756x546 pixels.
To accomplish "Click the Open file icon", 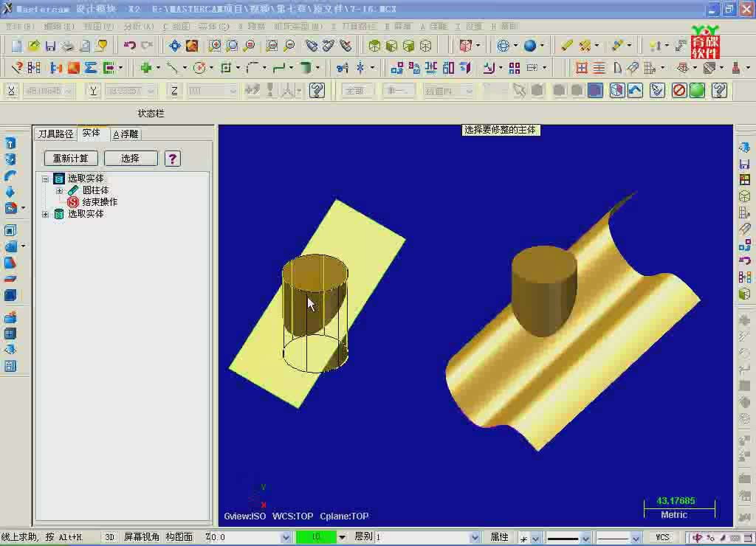I will pos(33,46).
